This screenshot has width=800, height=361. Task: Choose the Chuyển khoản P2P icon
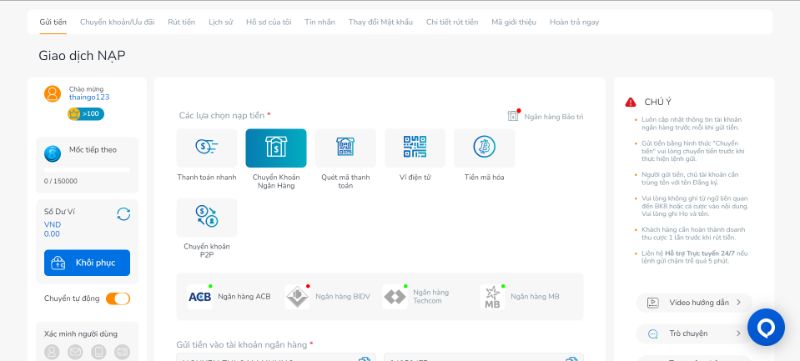coord(207,217)
